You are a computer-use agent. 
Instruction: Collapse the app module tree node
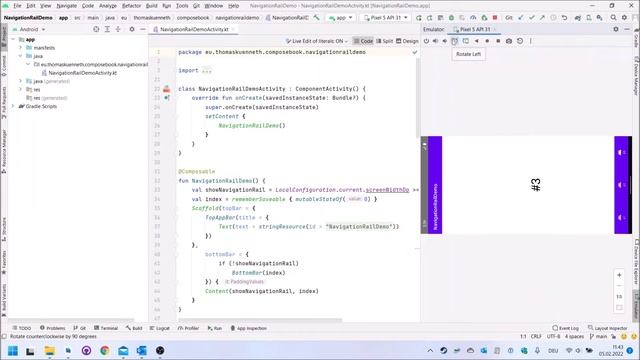click(x=13, y=40)
